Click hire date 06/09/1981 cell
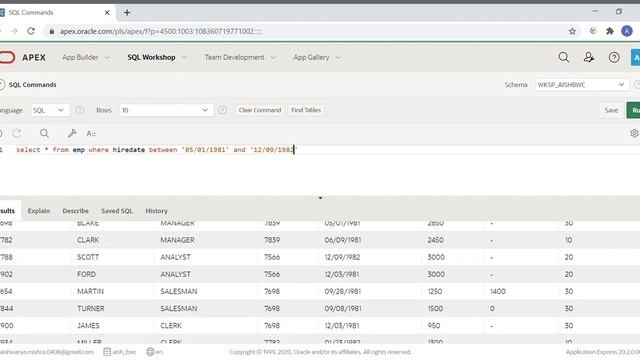This screenshot has height=360, width=640. (342, 240)
